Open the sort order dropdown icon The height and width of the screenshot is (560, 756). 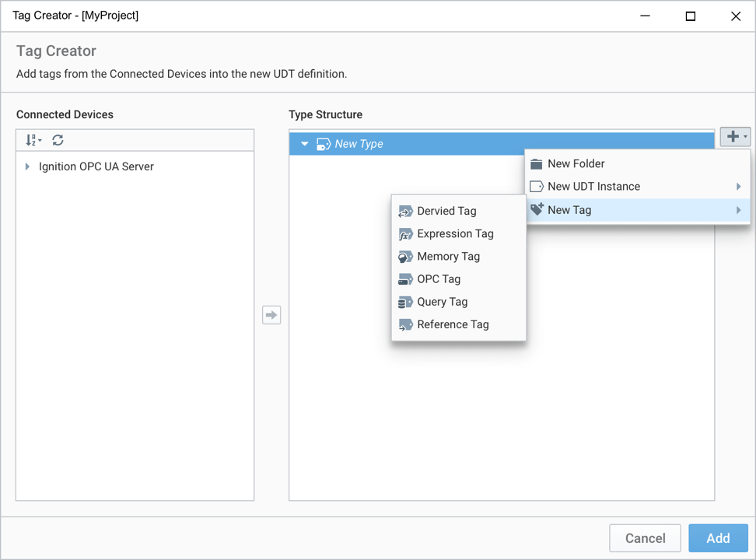(x=33, y=140)
